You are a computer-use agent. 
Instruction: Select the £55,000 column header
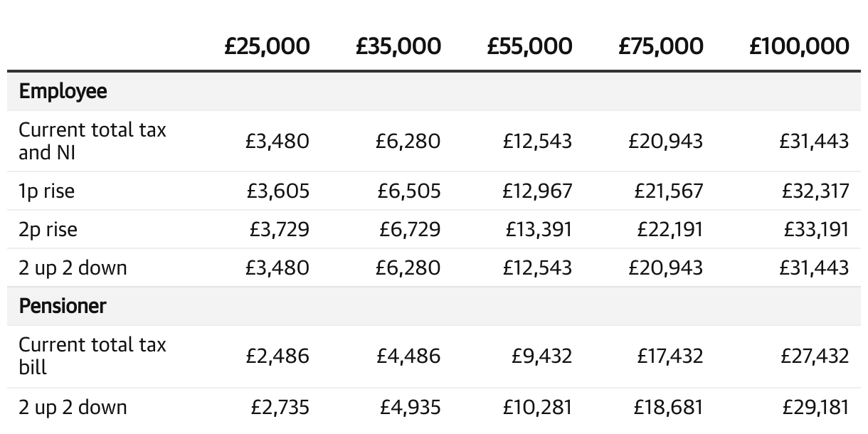pyautogui.click(x=529, y=47)
